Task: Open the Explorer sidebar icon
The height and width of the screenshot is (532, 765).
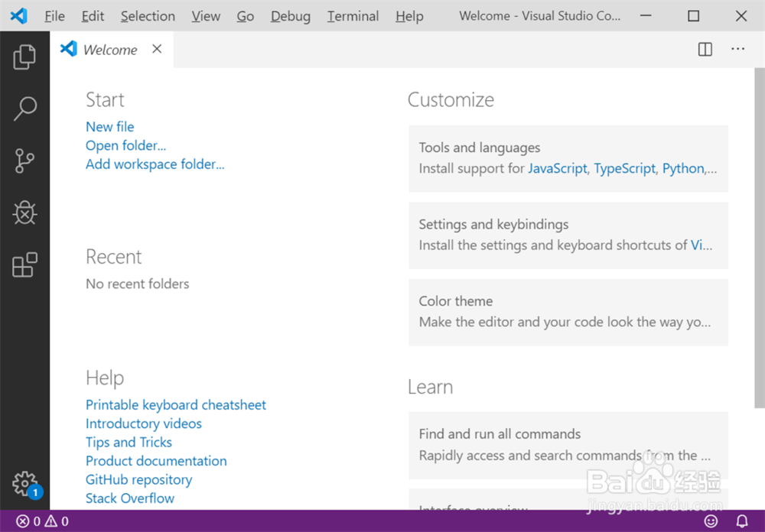Action: tap(25, 56)
